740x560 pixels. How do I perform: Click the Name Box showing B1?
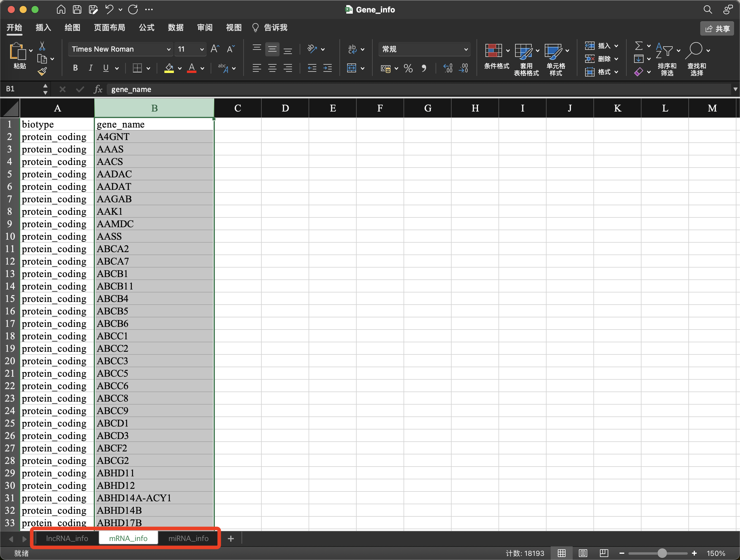[22, 89]
